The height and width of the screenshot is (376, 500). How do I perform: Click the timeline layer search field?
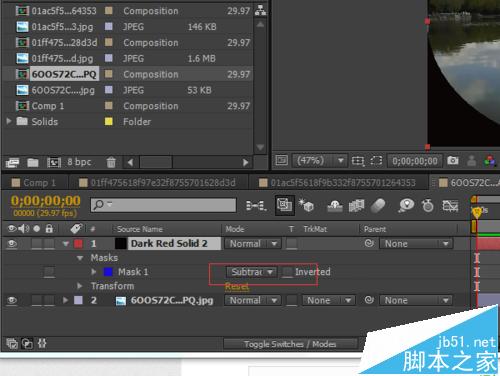click(163, 205)
